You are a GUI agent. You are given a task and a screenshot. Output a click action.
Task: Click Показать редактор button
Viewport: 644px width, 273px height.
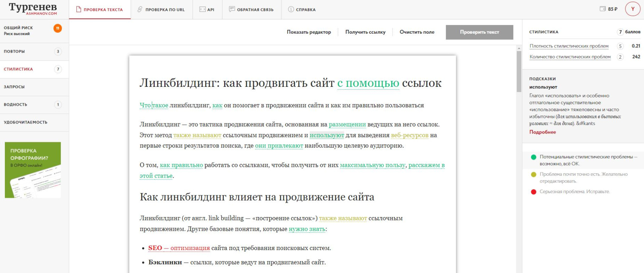(309, 32)
